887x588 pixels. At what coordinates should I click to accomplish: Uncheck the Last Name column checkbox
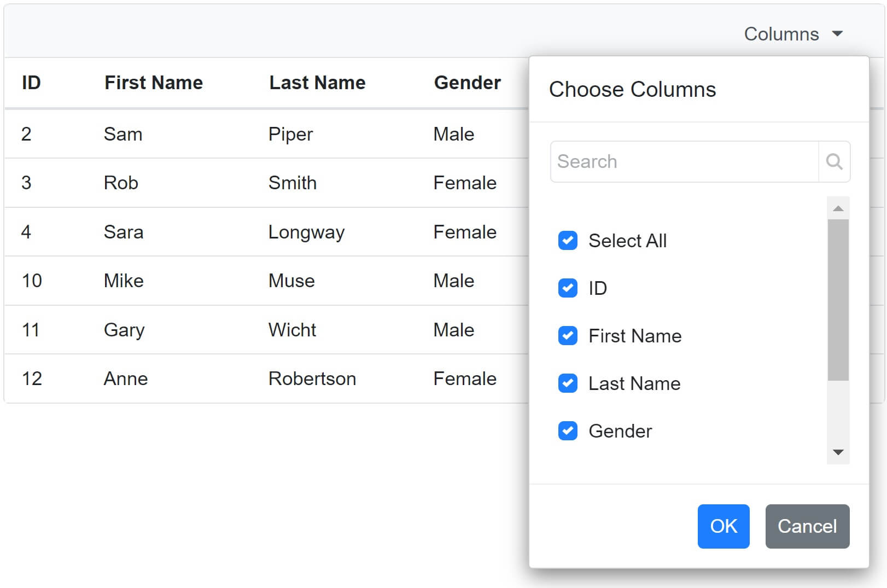[567, 383]
